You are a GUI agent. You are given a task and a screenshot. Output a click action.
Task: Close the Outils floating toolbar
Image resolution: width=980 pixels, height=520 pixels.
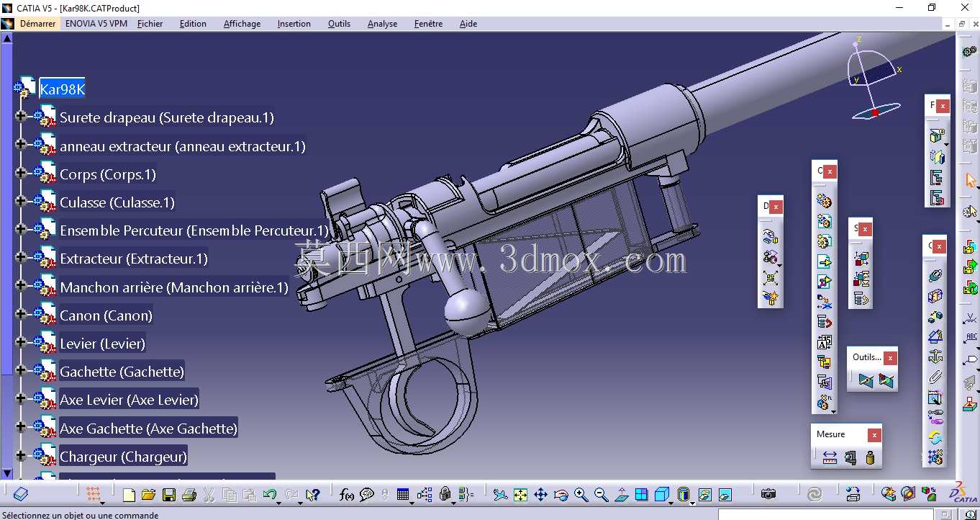(x=891, y=358)
